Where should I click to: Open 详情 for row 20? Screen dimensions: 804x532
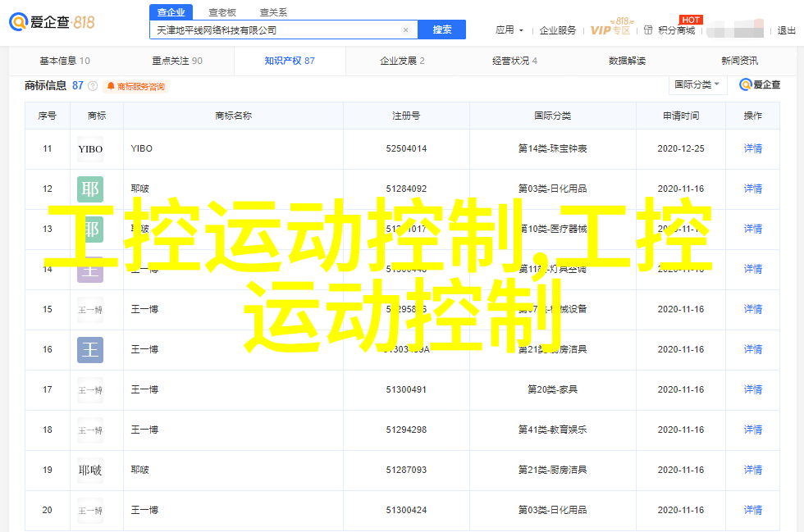click(753, 510)
